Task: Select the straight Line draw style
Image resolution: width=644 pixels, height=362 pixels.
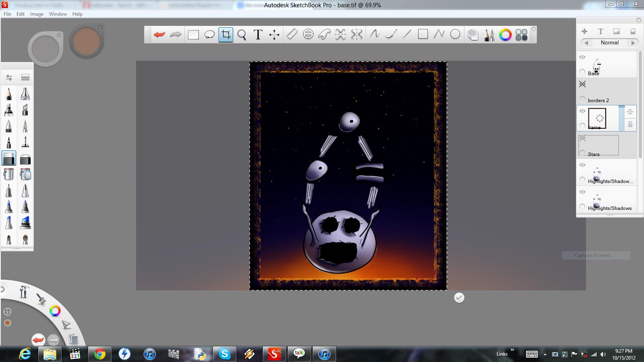Action: 407,35
